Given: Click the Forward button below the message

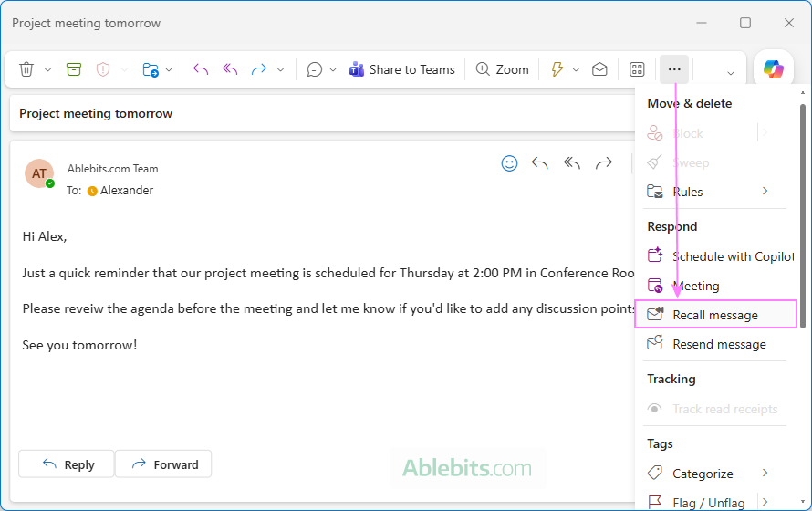Looking at the screenshot, I should tap(163, 464).
